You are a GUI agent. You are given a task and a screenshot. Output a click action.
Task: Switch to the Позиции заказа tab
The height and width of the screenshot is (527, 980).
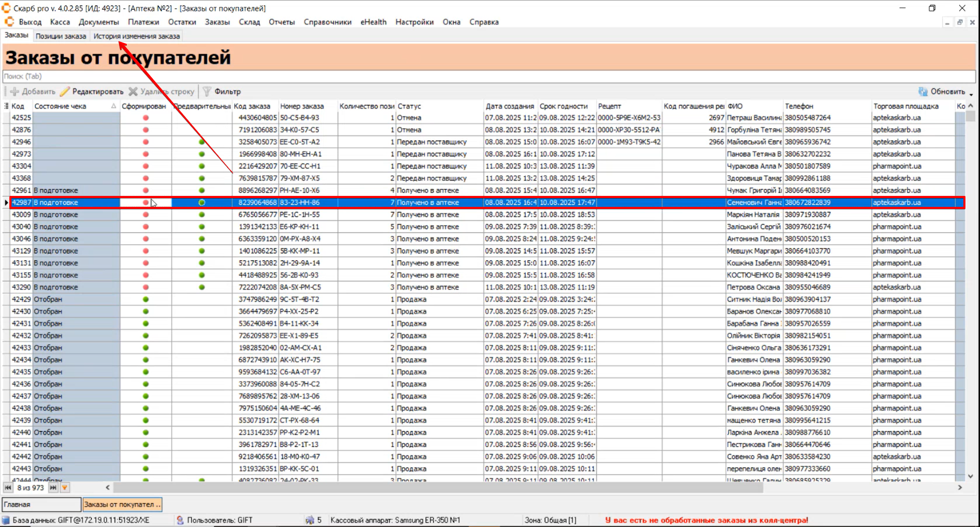(x=61, y=36)
